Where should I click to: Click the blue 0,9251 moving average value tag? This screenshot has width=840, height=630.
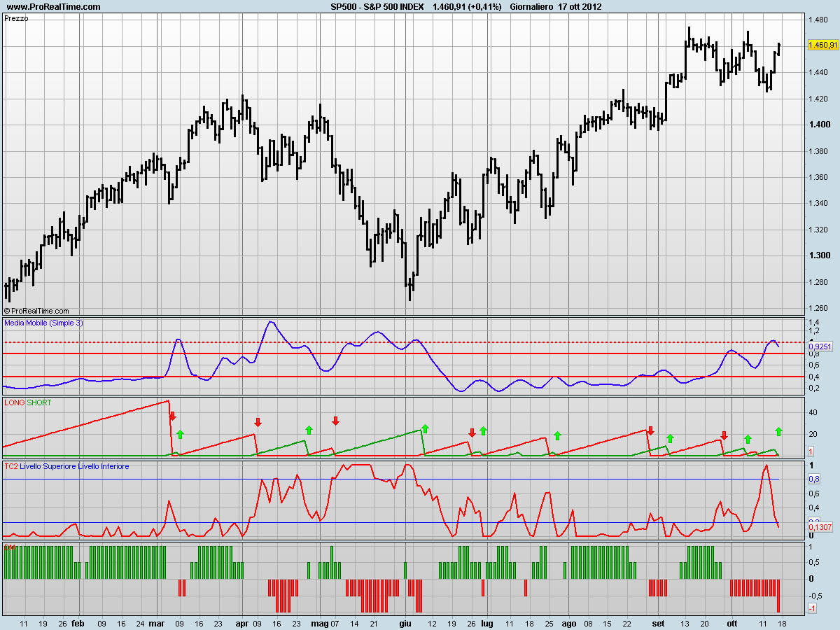820,346
